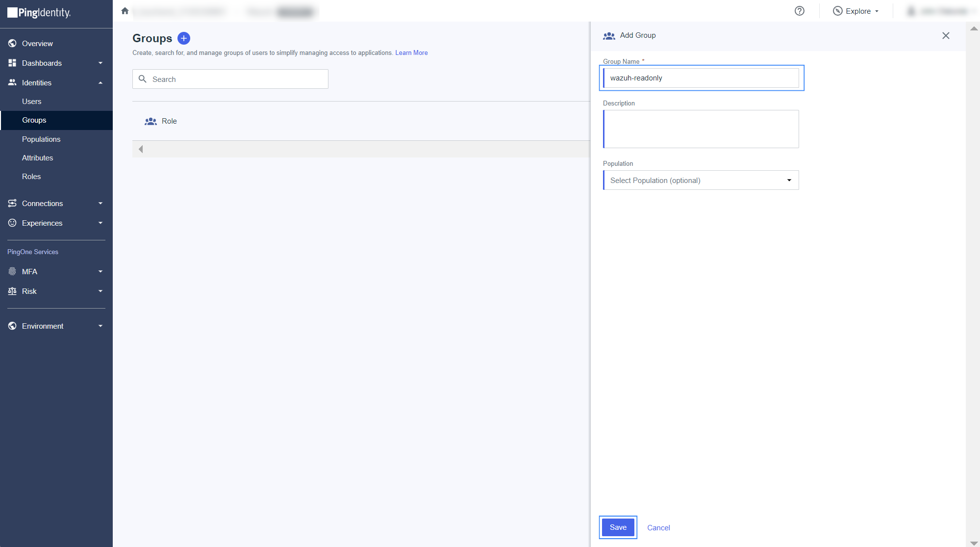The width and height of the screenshot is (980, 547).
Task: Open the Select Population dropdown
Action: coord(701,180)
